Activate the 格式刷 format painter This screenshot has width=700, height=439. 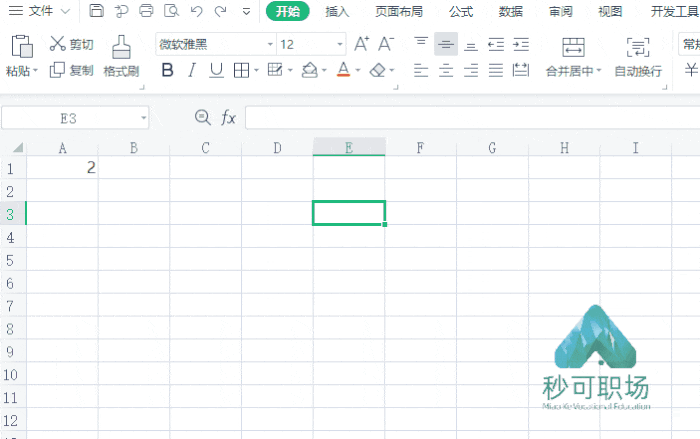[121, 56]
